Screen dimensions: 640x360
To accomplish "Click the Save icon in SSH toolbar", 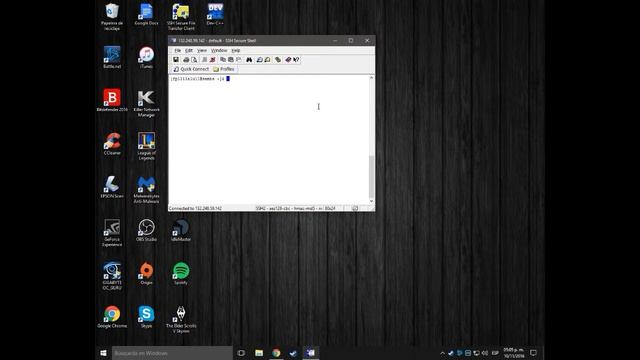I will (176, 60).
